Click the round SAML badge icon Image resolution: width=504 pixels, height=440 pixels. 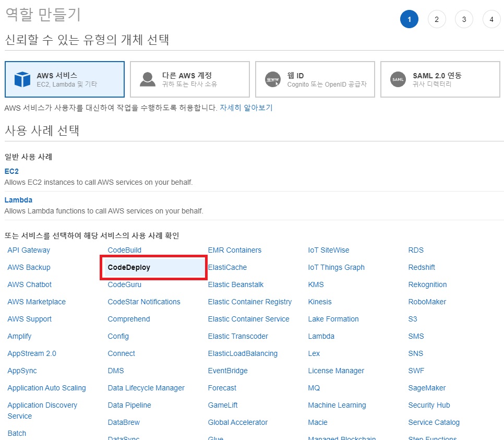[398, 79]
